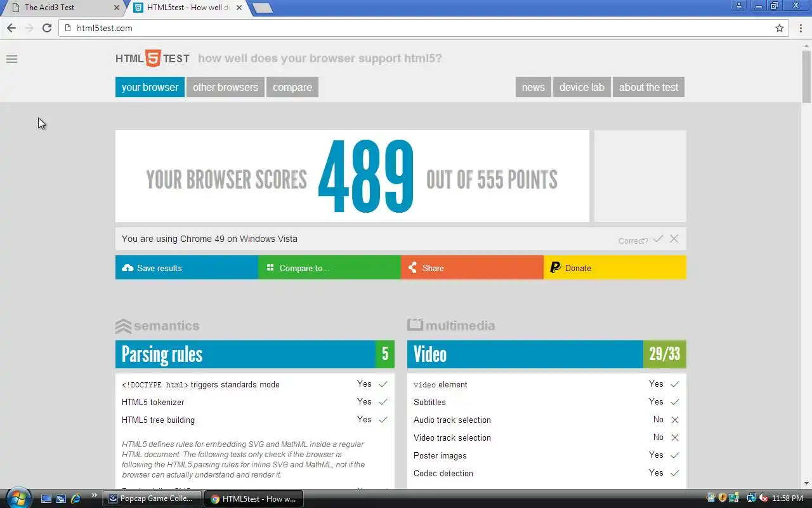
Task: Reject browser detection with the X icon
Action: [674, 239]
